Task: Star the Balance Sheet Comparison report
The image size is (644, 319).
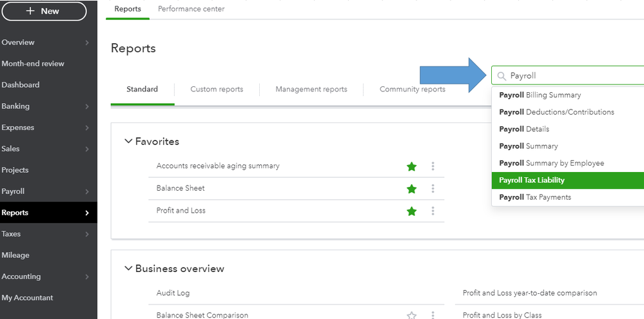Action: 411,315
